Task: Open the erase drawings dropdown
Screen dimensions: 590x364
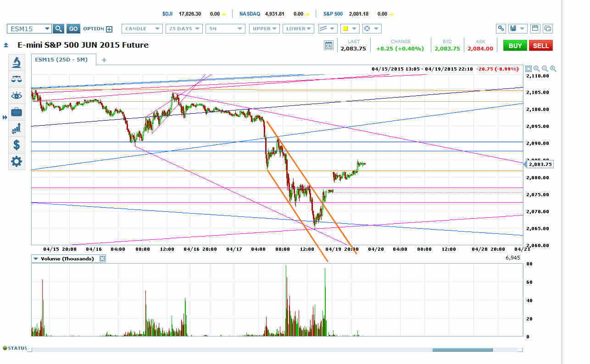Action: click(371, 29)
